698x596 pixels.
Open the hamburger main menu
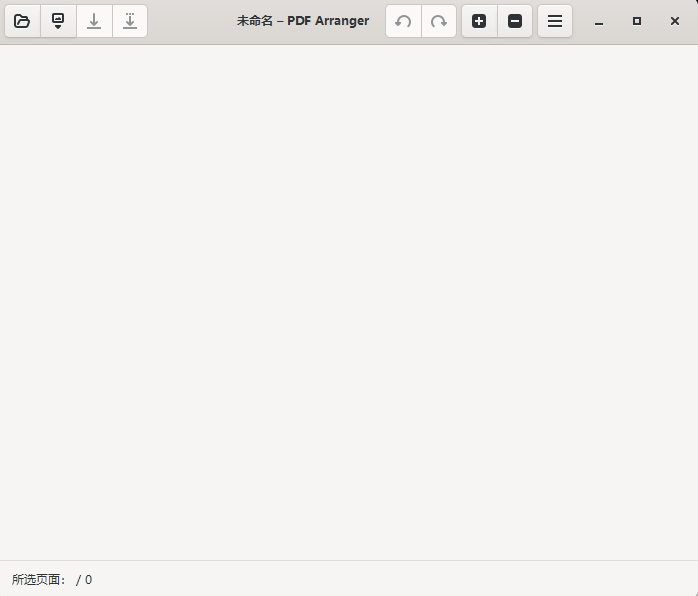pos(555,21)
